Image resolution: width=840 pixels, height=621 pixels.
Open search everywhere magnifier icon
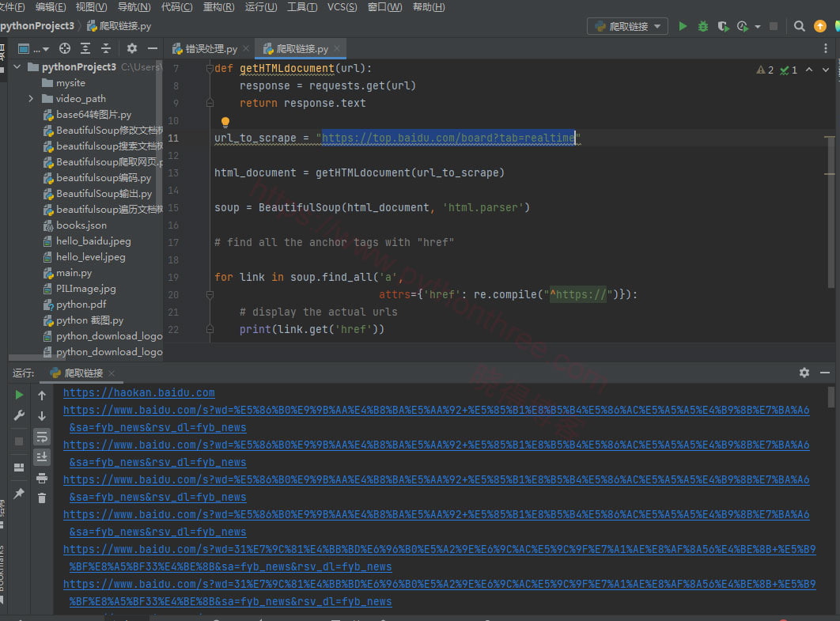coord(800,26)
